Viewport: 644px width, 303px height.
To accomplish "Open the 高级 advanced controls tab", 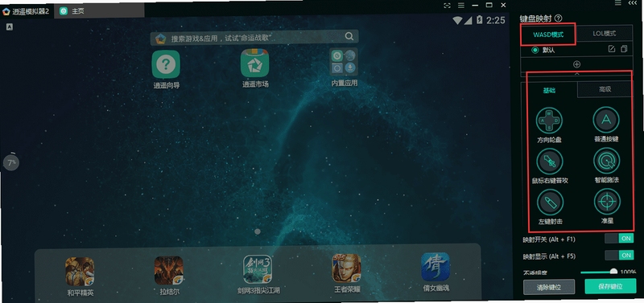I will 605,88.
